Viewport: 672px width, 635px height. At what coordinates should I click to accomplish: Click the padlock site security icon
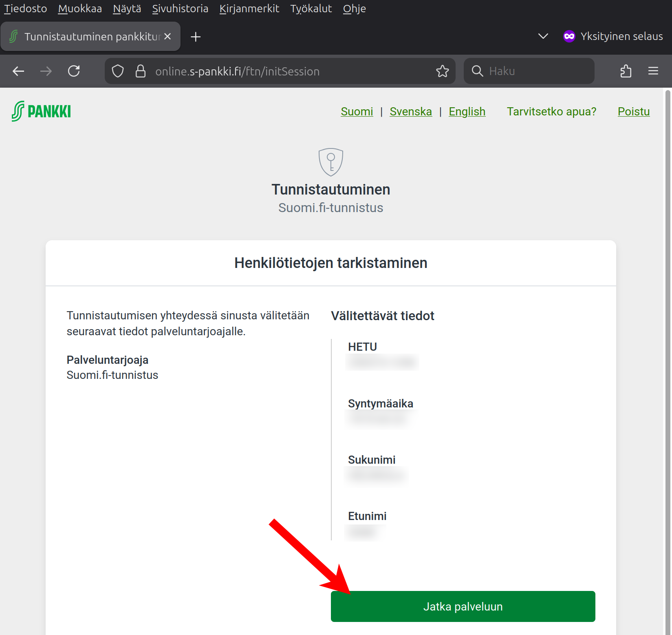pyautogui.click(x=141, y=71)
